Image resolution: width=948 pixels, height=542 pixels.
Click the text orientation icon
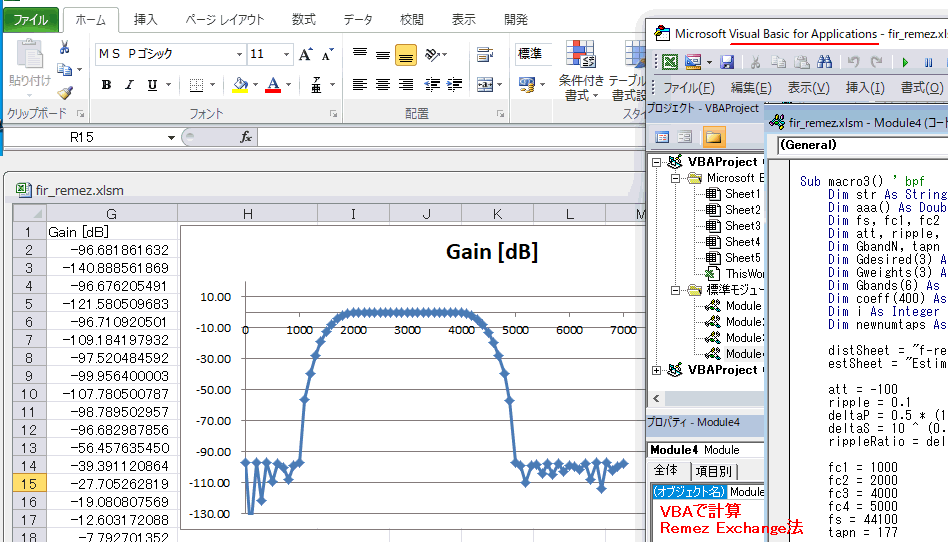click(433, 54)
